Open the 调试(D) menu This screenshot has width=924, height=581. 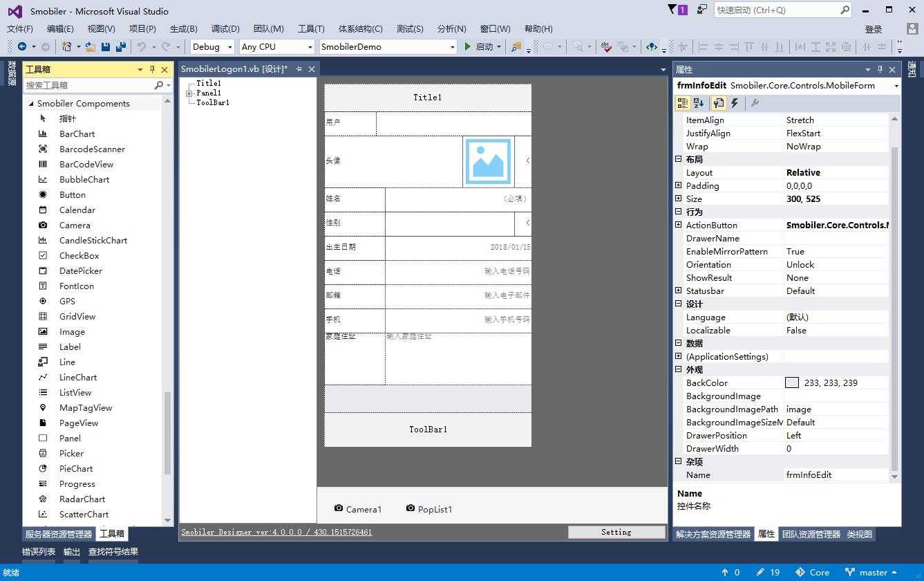(x=225, y=28)
